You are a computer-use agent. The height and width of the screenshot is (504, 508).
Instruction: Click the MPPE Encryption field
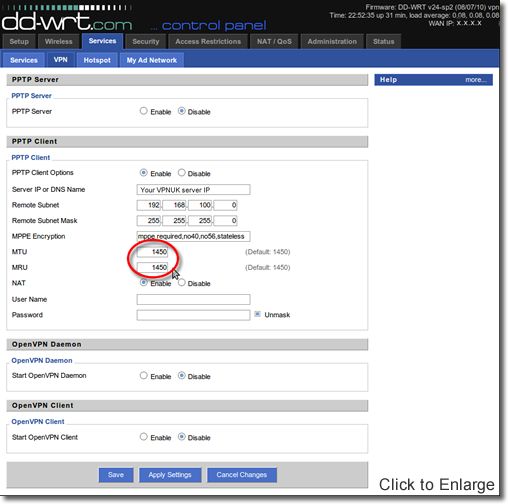[193, 236]
